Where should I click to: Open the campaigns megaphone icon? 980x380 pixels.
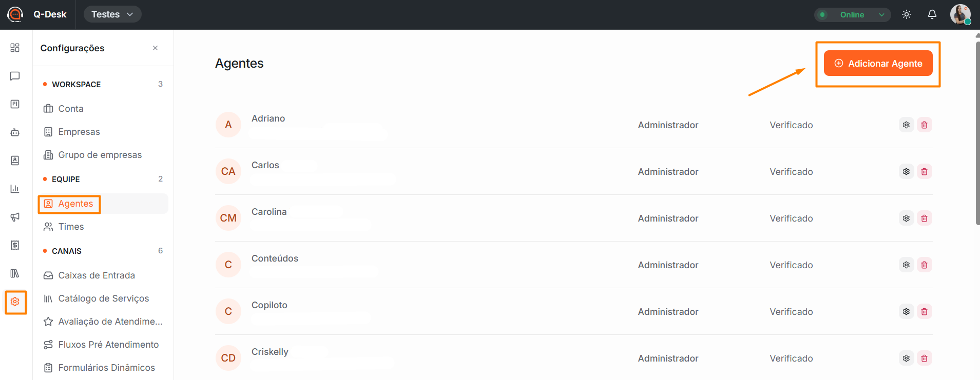coord(15,217)
